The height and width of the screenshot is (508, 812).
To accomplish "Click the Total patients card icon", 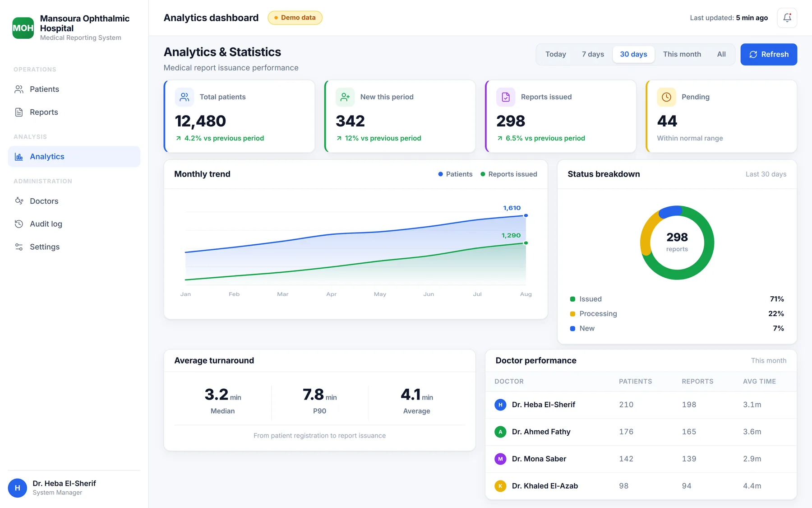I will [184, 97].
